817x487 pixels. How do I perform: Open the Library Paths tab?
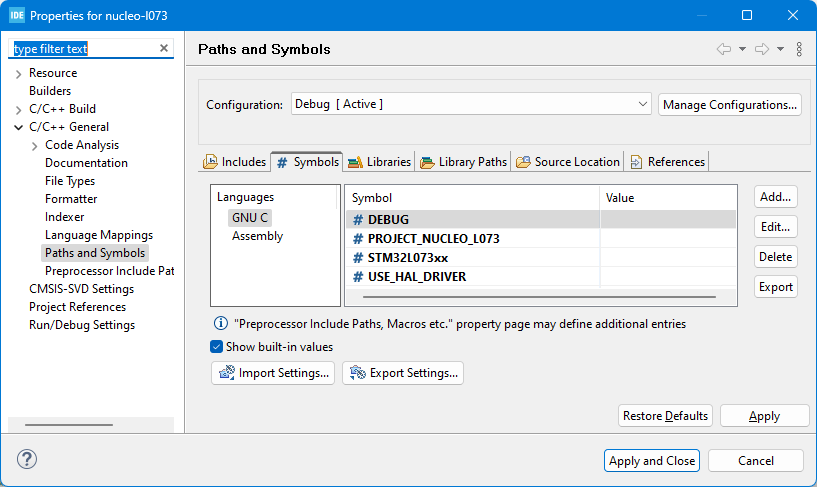tap(464, 162)
